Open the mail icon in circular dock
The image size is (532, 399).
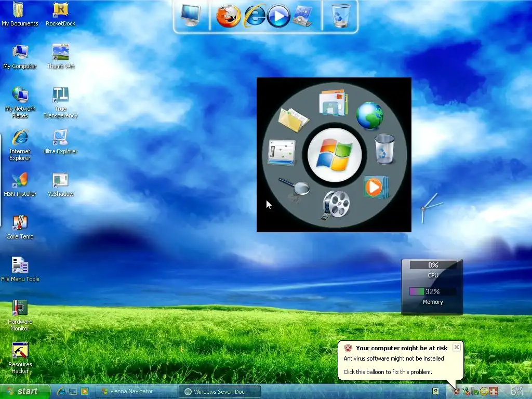[333, 102]
